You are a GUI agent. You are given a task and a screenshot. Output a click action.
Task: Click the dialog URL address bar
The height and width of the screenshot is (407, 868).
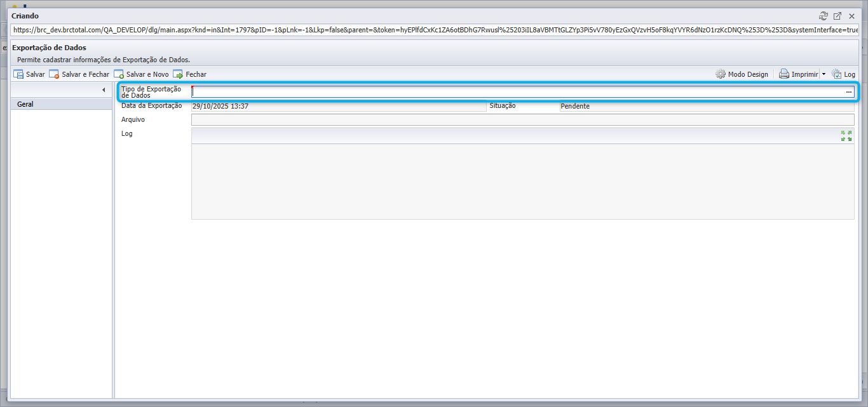pos(434,30)
